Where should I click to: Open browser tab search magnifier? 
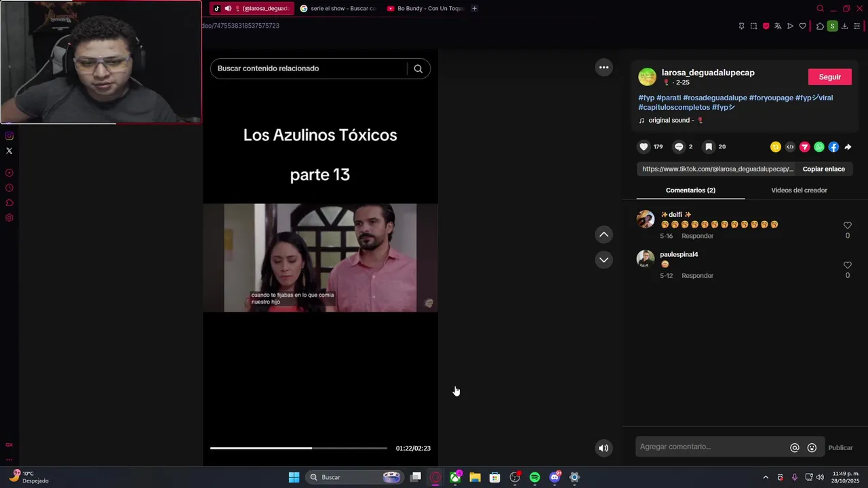point(820,8)
